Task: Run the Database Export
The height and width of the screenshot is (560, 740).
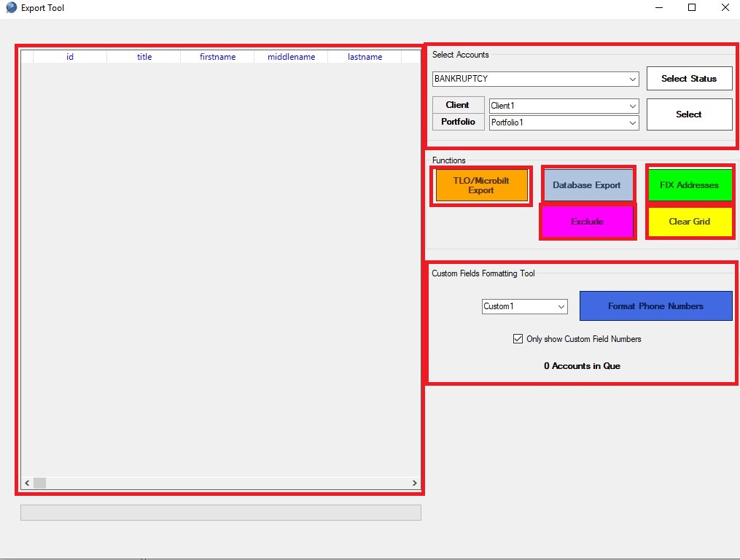Action: [588, 184]
